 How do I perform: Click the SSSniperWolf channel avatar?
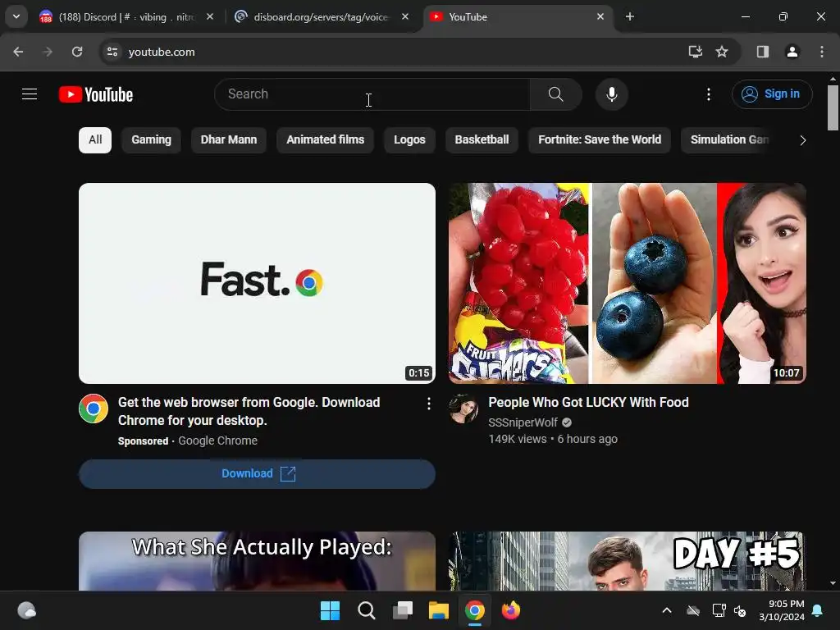(x=464, y=409)
